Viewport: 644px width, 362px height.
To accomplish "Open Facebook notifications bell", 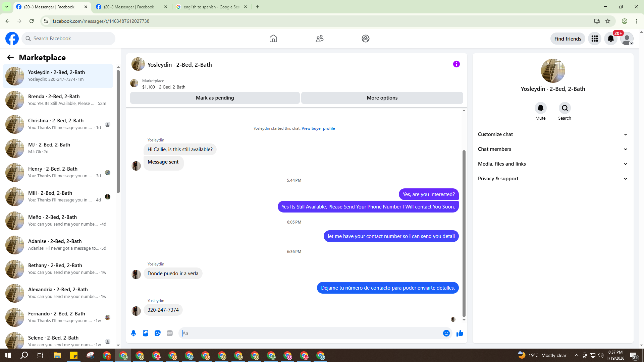I will point(610,39).
